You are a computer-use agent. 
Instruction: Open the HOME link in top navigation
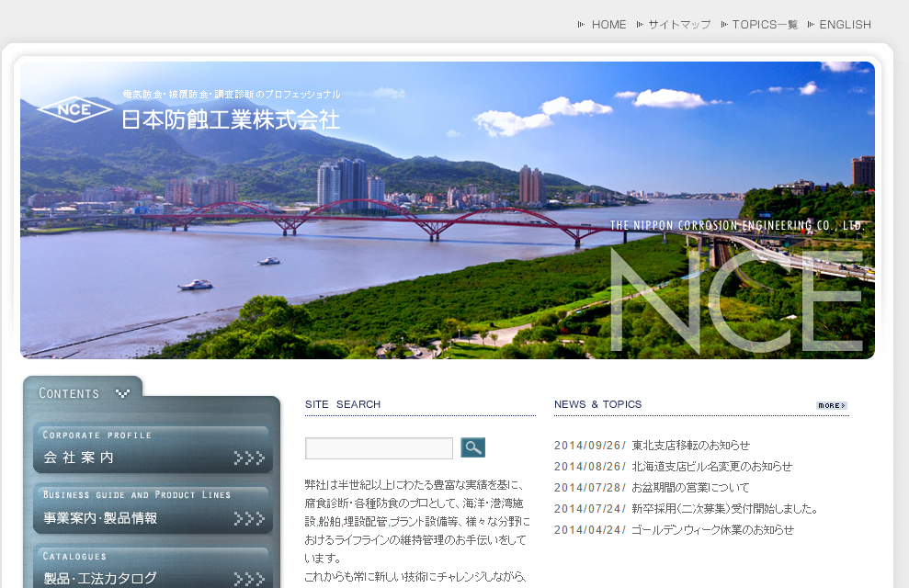click(x=608, y=25)
